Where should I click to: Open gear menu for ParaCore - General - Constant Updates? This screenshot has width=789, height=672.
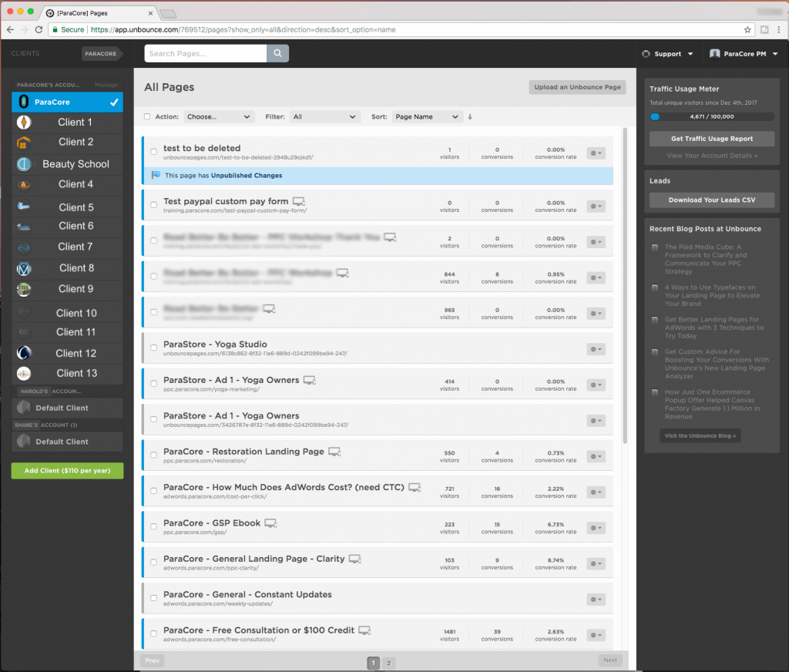(x=596, y=600)
